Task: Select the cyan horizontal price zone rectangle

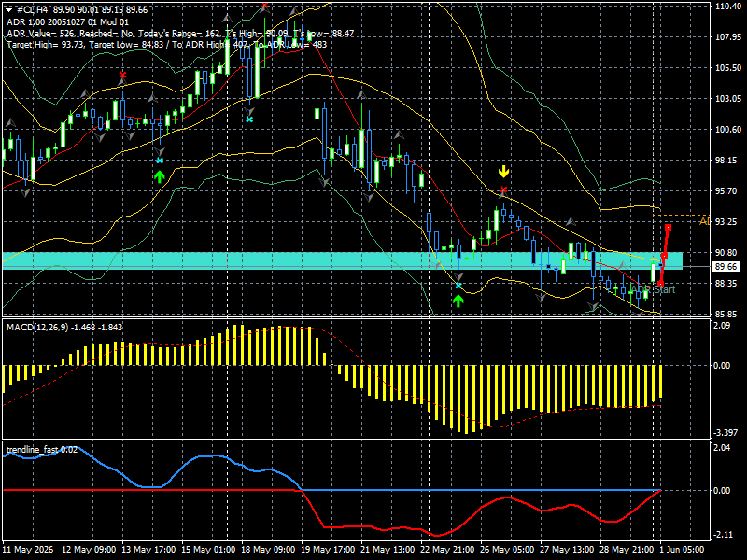Action: [342, 260]
